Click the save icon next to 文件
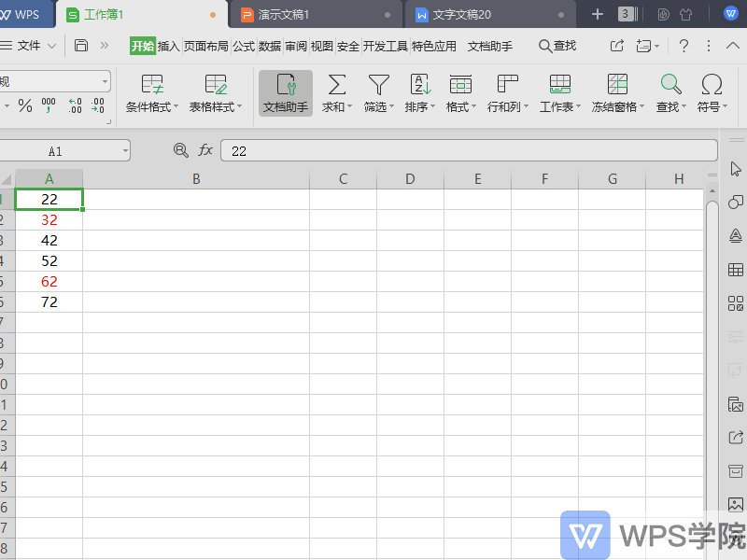The height and width of the screenshot is (560, 747). pos(81,46)
